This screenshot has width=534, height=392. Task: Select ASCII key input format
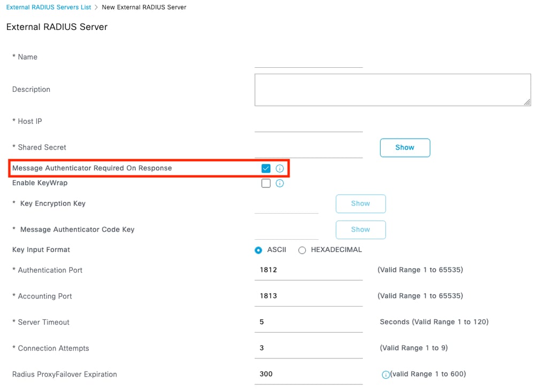click(259, 250)
